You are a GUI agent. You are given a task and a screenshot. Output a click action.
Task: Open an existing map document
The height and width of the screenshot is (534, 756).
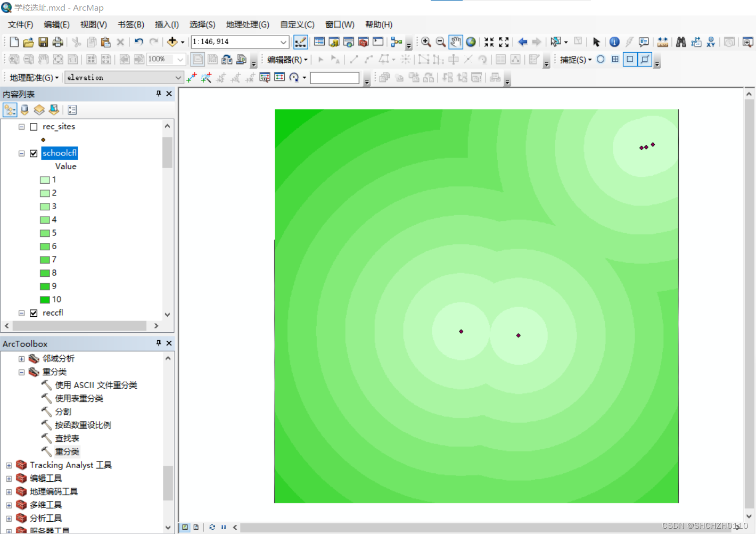29,42
